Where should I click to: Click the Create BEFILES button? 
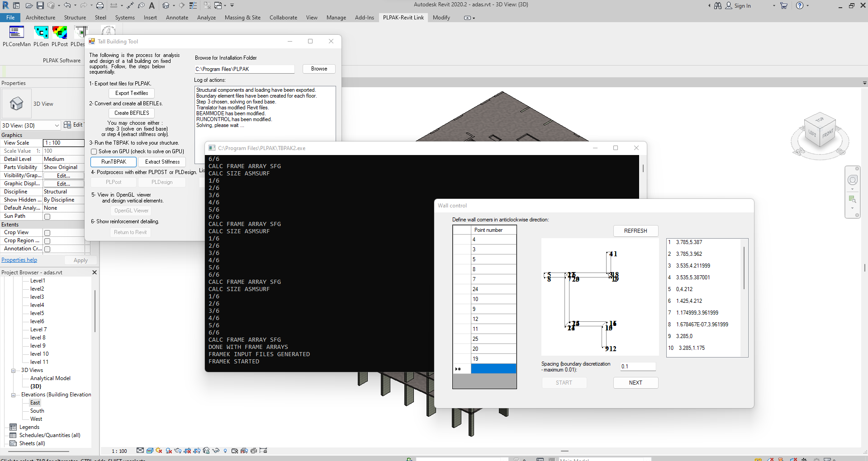(132, 113)
